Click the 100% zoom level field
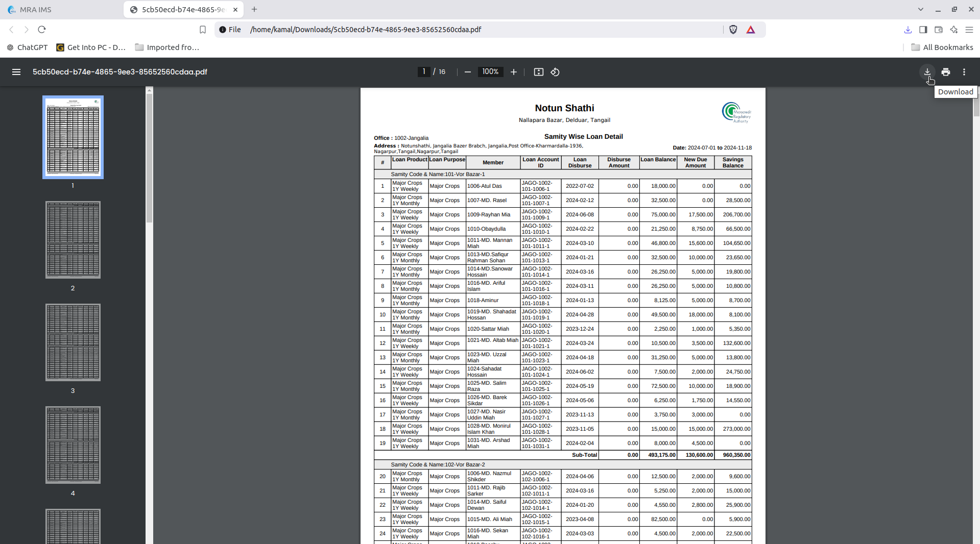 click(x=490, y=72)
